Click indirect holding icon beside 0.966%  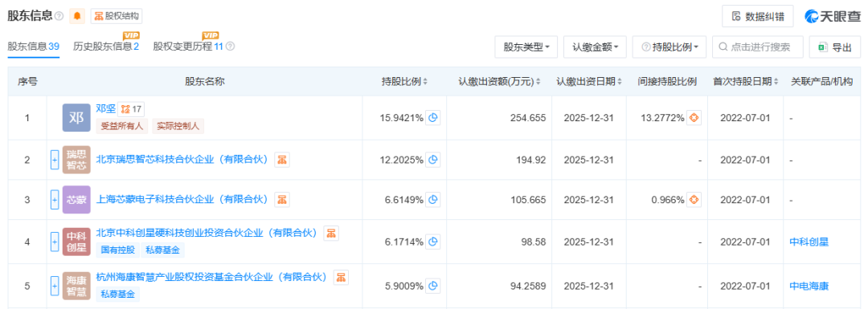694,200
